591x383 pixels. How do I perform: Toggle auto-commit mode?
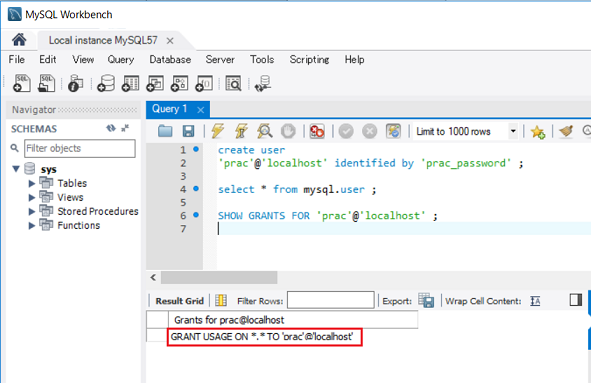(x=393, y=131)
